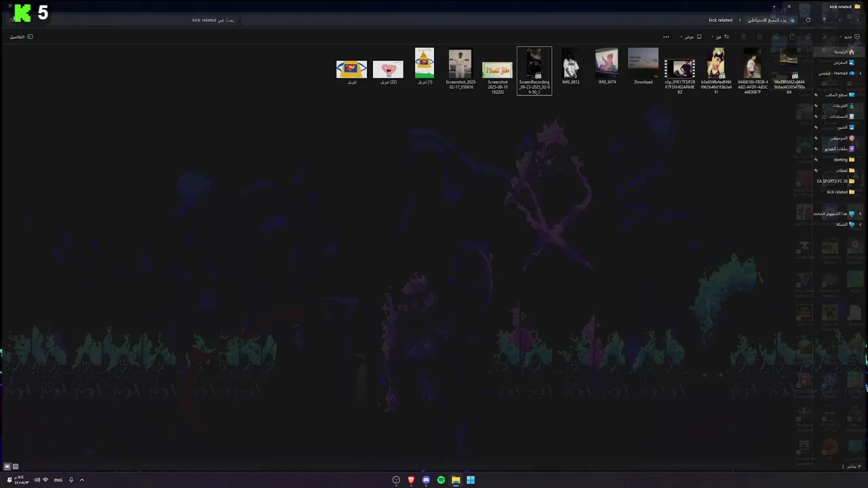868x488 pixels.
Task: Open Hamad - شخصي OneDrive in sidebar
Action: pos(836,73)
